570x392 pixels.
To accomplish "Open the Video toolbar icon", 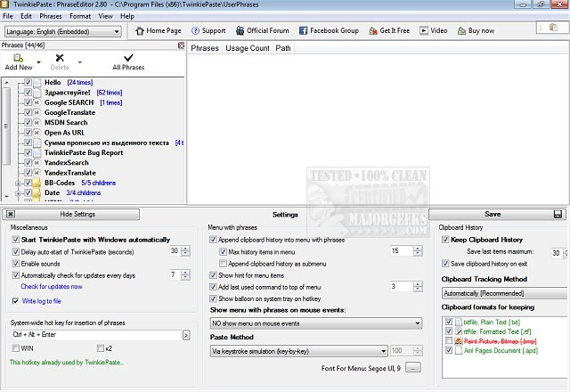I will (x=424, y=31).
